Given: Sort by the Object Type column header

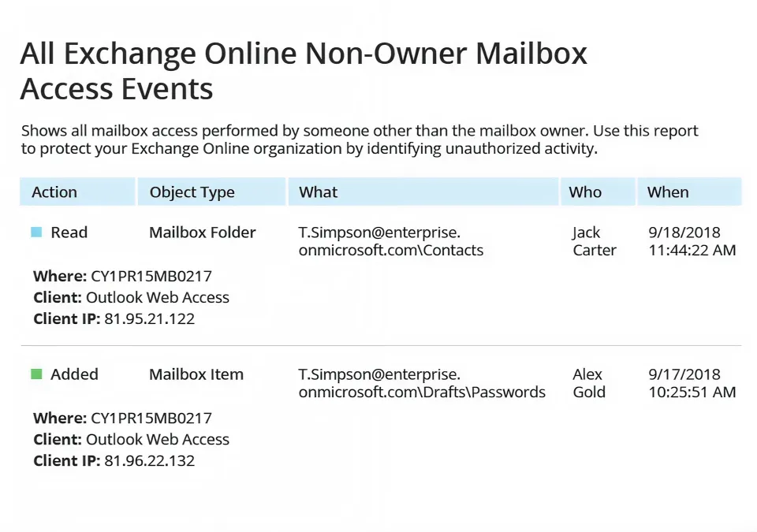Looking at the screenshot, I should coord(192,192).
